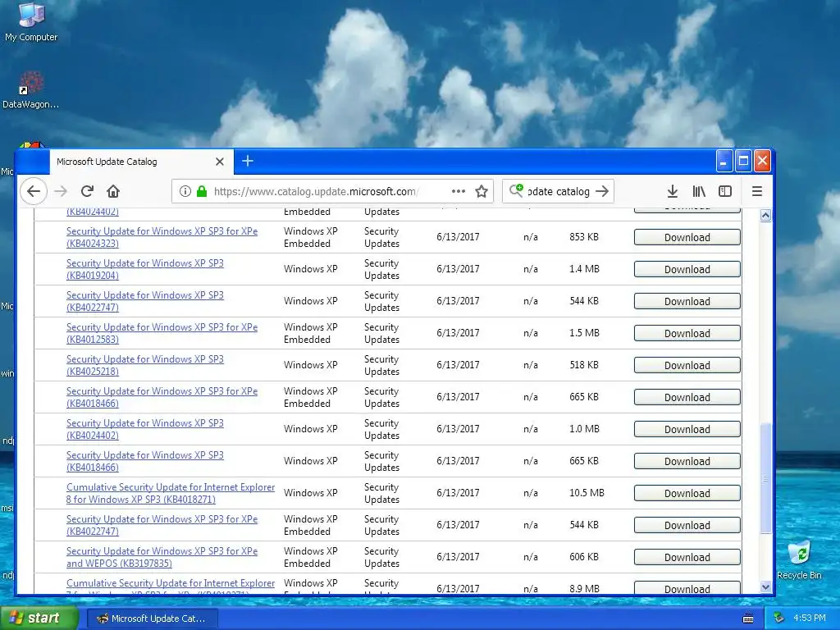Download the 1.0 MB KB4024402 update
Viewport: 840px width, 630px height.
click(687, 429)
